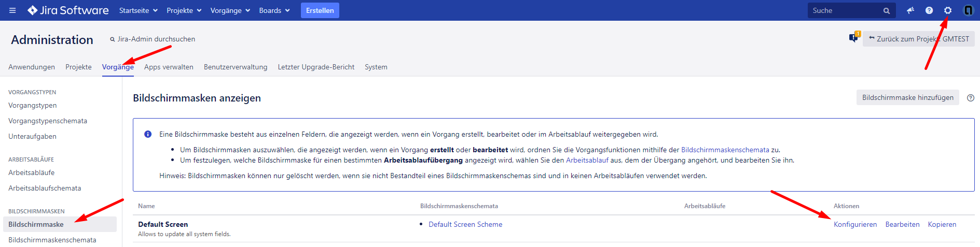980x247 pixels.
Task: Open the user profile avatar
Action: click(x=968, y=10)
